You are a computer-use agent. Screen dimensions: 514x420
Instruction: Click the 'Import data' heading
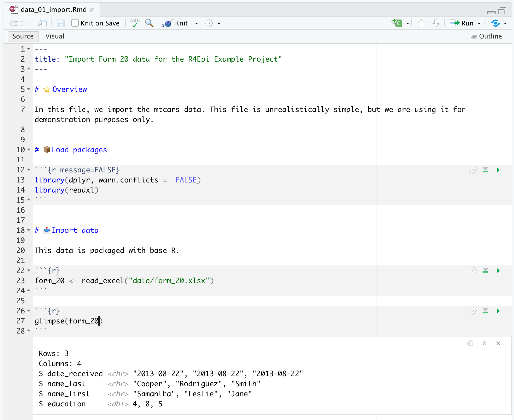(75, 230)
